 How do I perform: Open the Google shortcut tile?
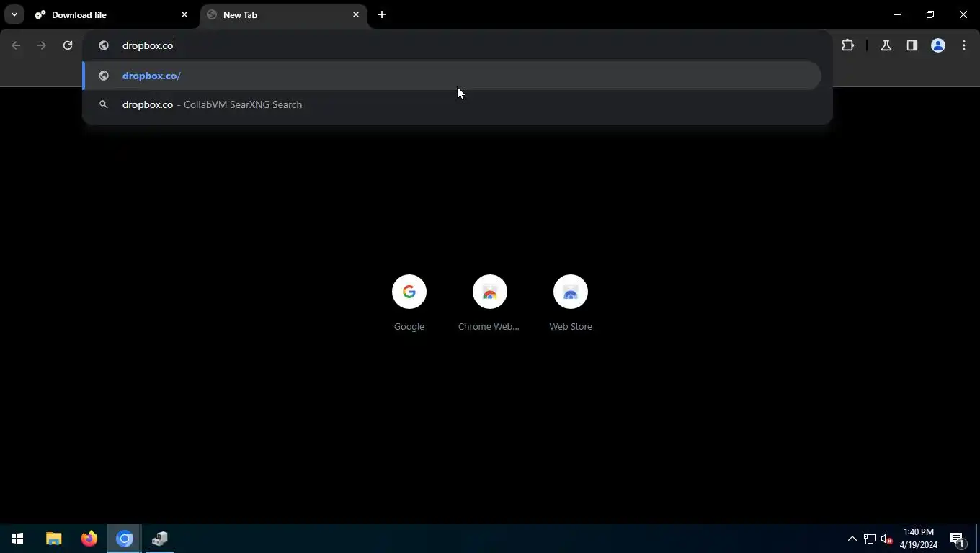coord(409,302)
